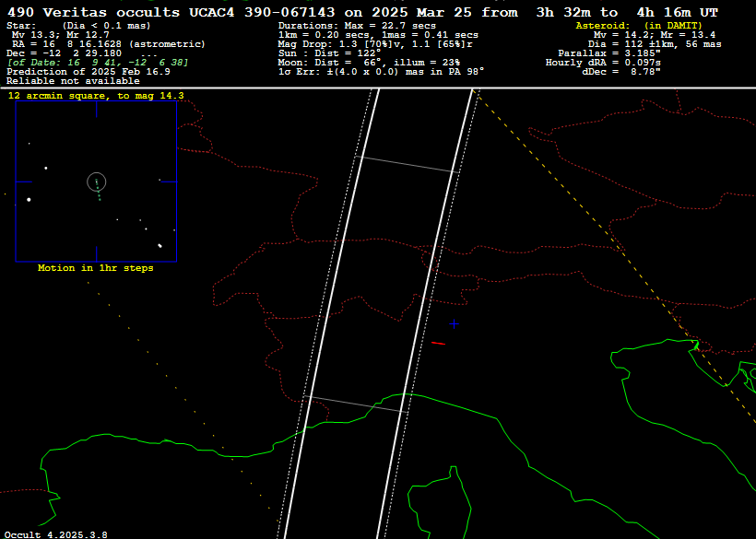Click the "Occult 4.2025.3.8" version label

pos(56,534)
